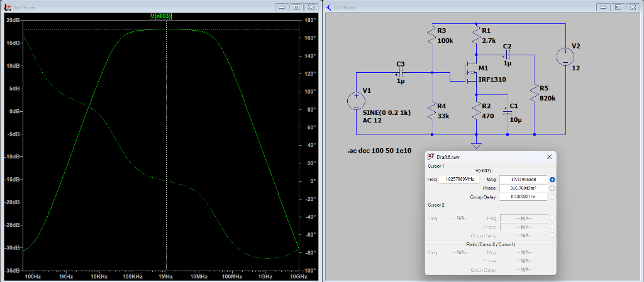Viewport: 644px width, 282px height.
Task: Select capacitor C3 symbol in schematic
Action: pyautogui.click(x=401, y=72)
